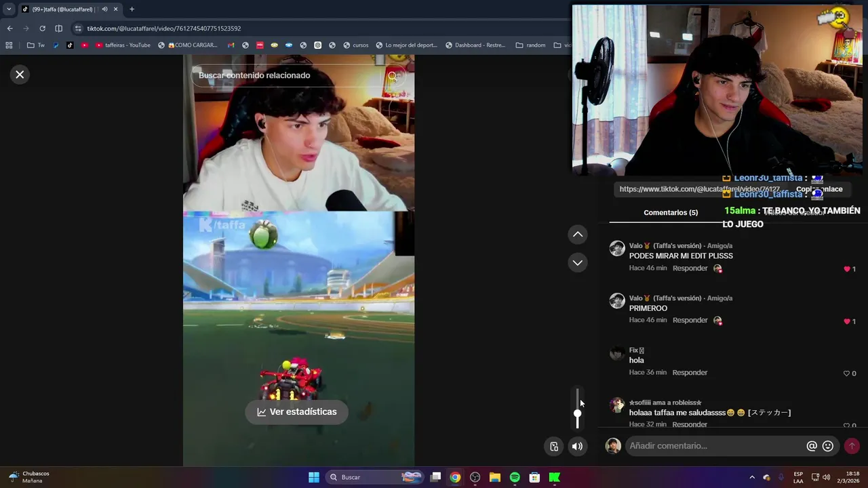Reply to the PRIMEROO comment
Viewport: 868px width, 488px height.
[690, 321]
